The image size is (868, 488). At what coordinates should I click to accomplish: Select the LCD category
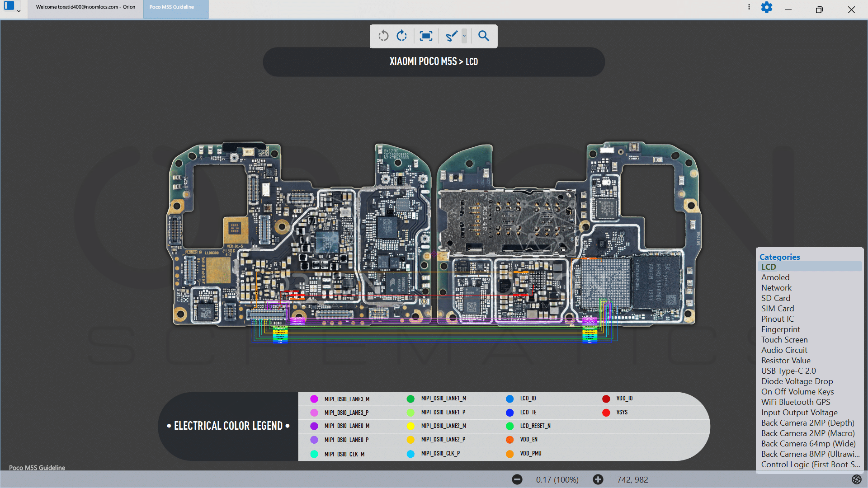click(810, 267)
